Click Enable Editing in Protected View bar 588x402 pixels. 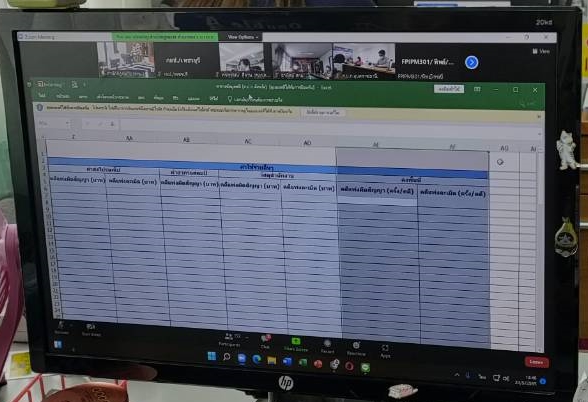[323, 112]
